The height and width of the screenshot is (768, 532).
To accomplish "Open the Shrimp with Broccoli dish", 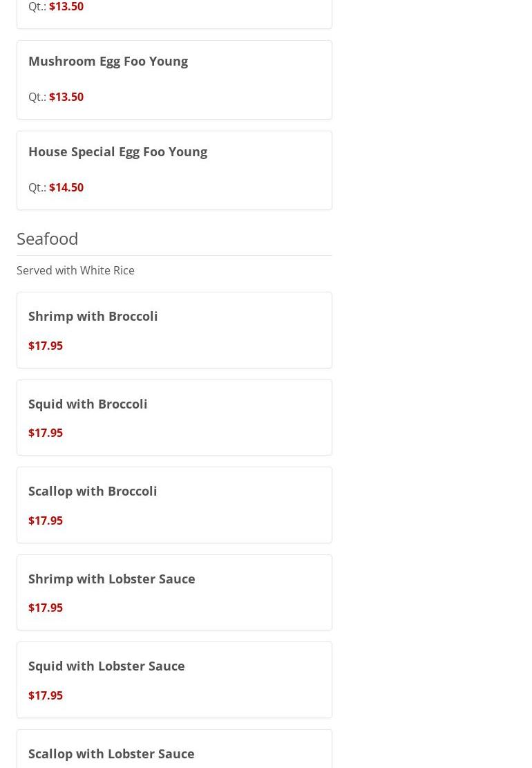I will tap(93, 317).
